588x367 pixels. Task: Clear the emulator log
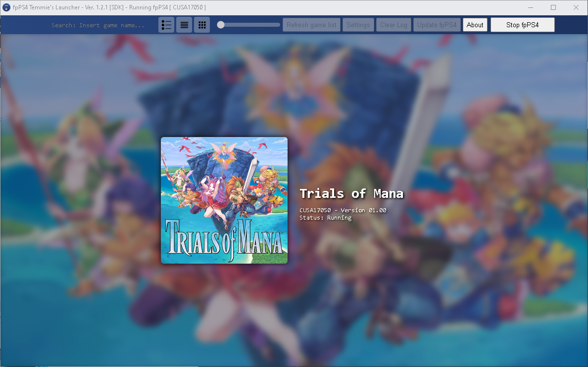[x=393, y=24]
